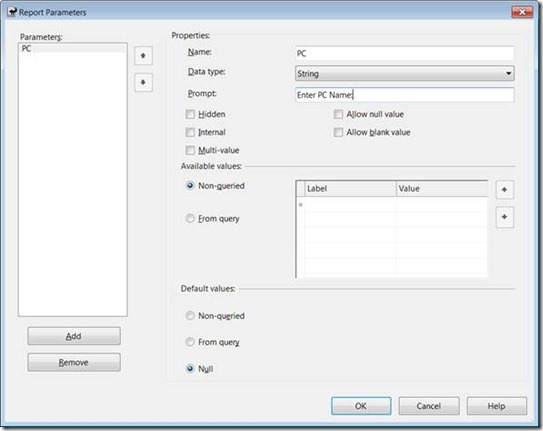
Task: Close the Report Parameters dialog
Action: coord(522,12)
